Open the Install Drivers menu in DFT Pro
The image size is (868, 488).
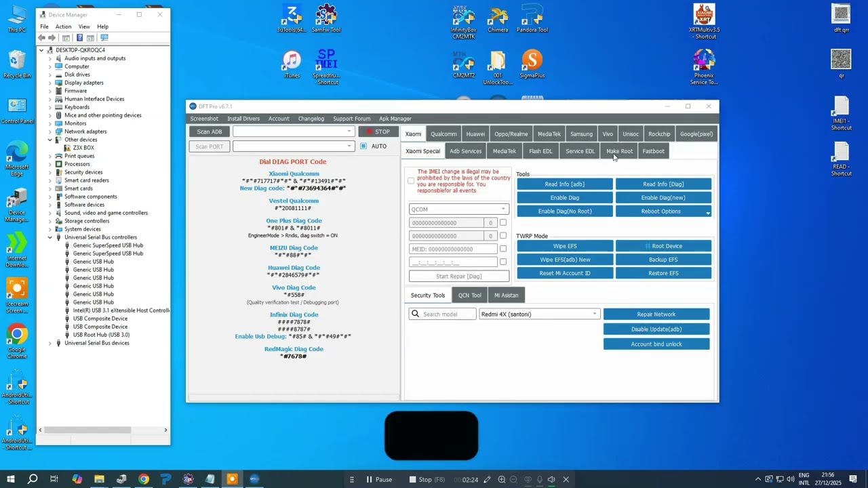click(x=243, y=119)
